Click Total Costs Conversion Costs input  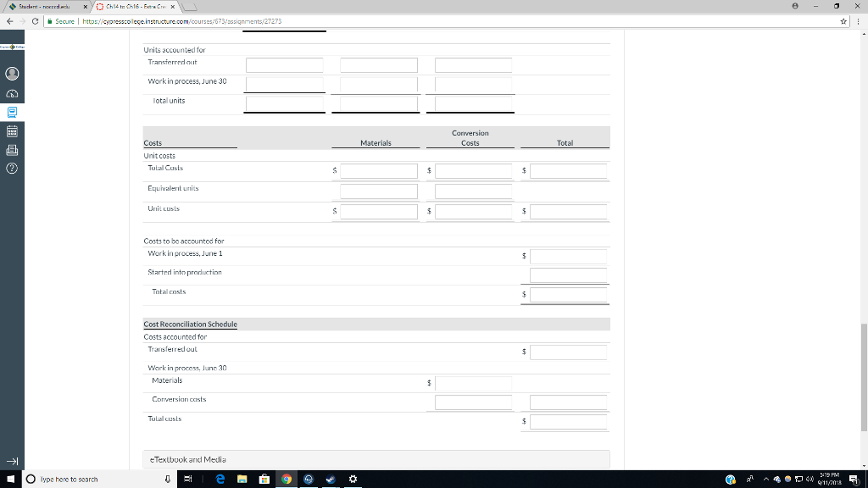473,170
